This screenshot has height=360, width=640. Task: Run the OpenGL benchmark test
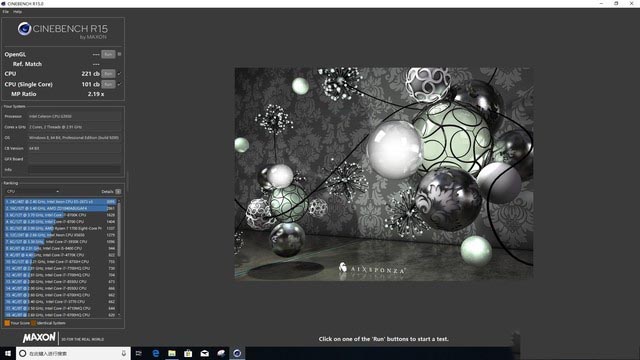pos(108,54)
